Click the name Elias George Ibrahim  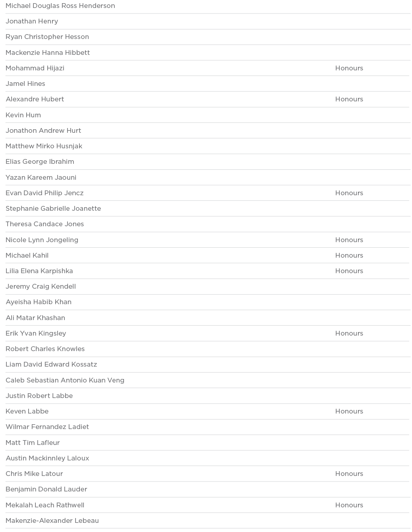(40, 162)
